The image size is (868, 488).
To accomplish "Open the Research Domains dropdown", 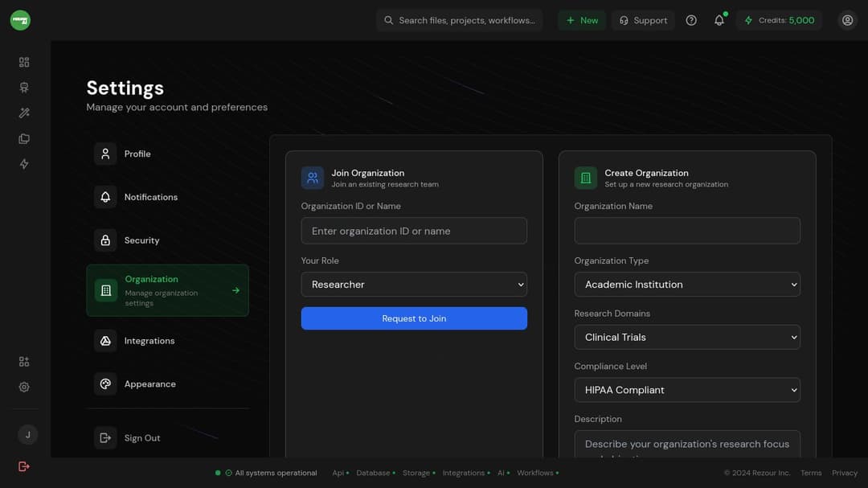I will pos(687,338).
